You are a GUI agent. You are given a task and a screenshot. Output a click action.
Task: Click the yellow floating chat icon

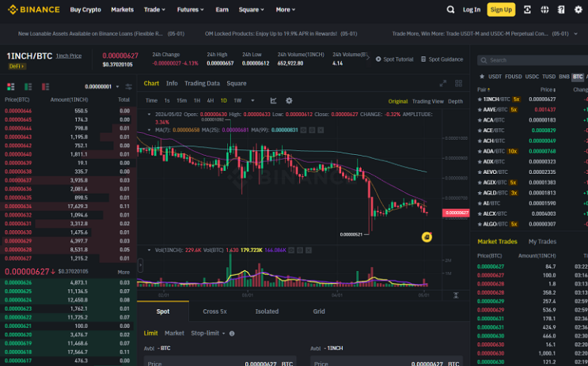pyautogui.click(x=427, y=237)
